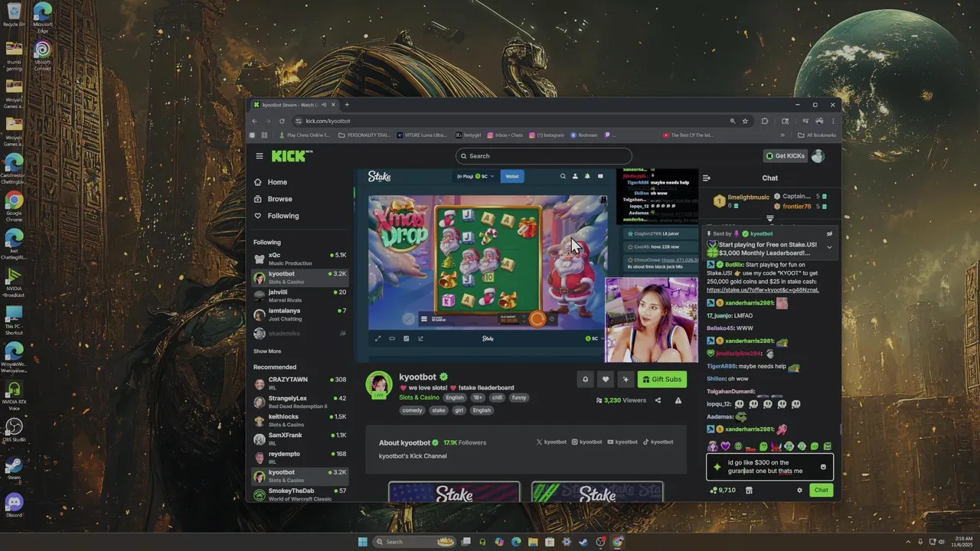Click the share stream icon
The image size is (980, 551).
(x=658, y=400)
